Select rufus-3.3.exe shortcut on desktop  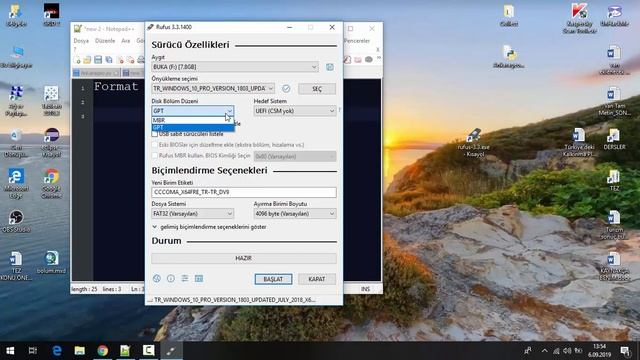473,142
